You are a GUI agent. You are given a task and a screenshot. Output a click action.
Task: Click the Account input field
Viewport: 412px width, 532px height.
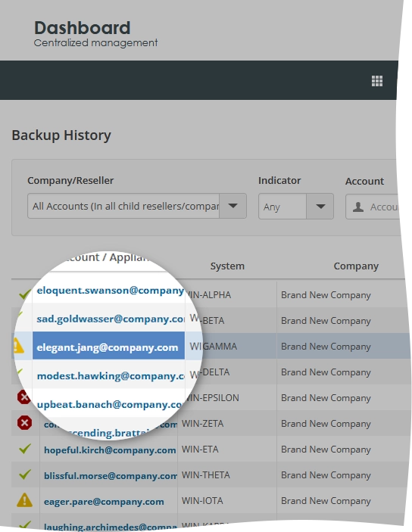[x=373, y=207]
